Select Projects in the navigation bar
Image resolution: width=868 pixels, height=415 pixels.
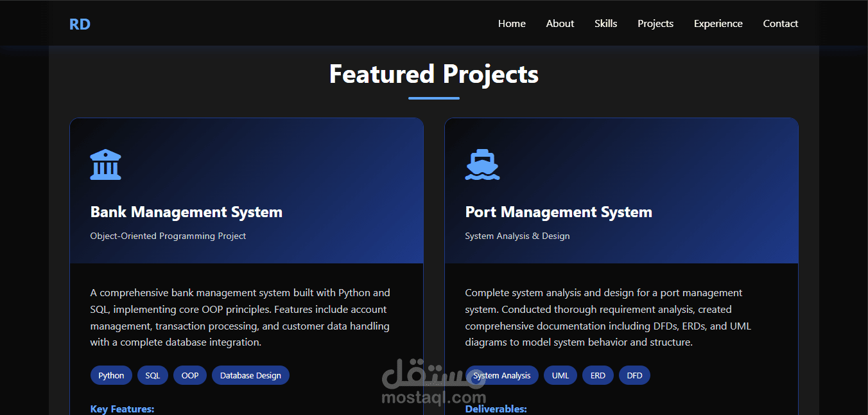click(x=655, y=24)
